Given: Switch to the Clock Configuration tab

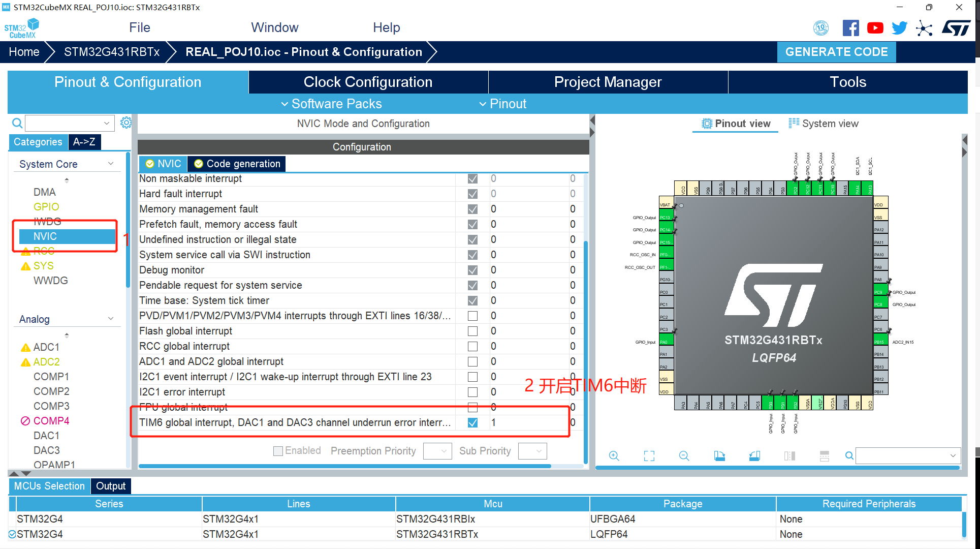Looking at the screenshot, I should 368,82.
